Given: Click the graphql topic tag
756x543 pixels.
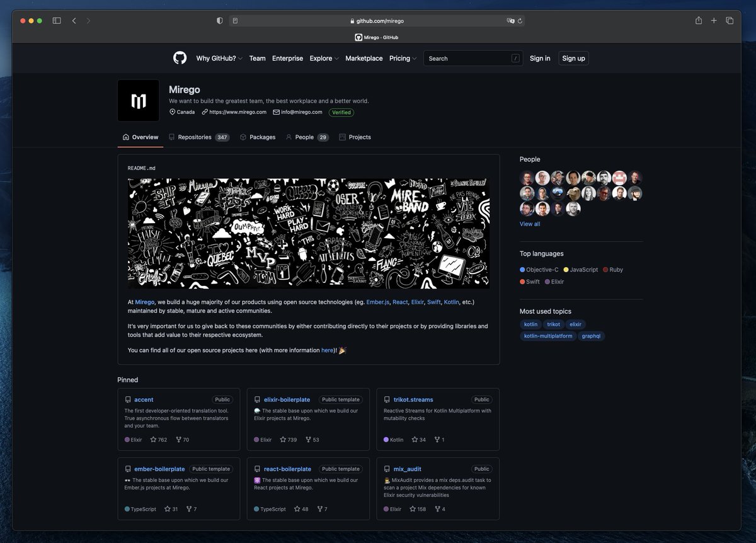Looking at the screenshot, I should (591, 336).
